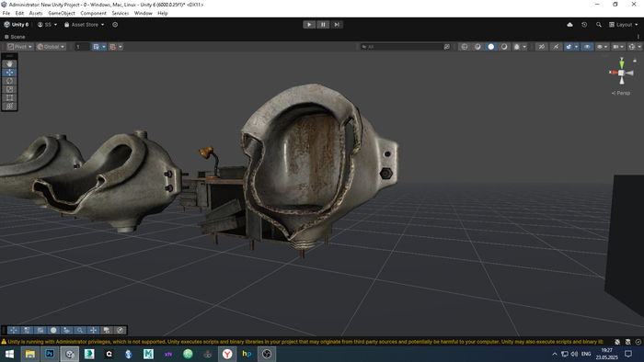Open the Pivot/Center dropdown
Viewport: 644px width, 362px height.
coord(19,47)
